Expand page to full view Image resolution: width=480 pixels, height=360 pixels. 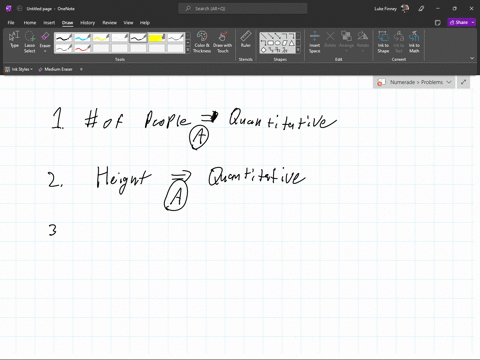(x=463, y=82)
